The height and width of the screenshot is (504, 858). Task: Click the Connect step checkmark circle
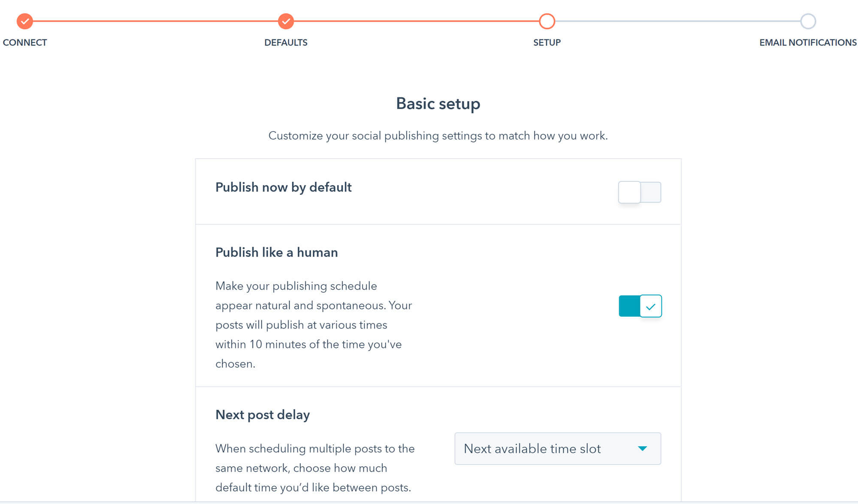click(25, 21)
